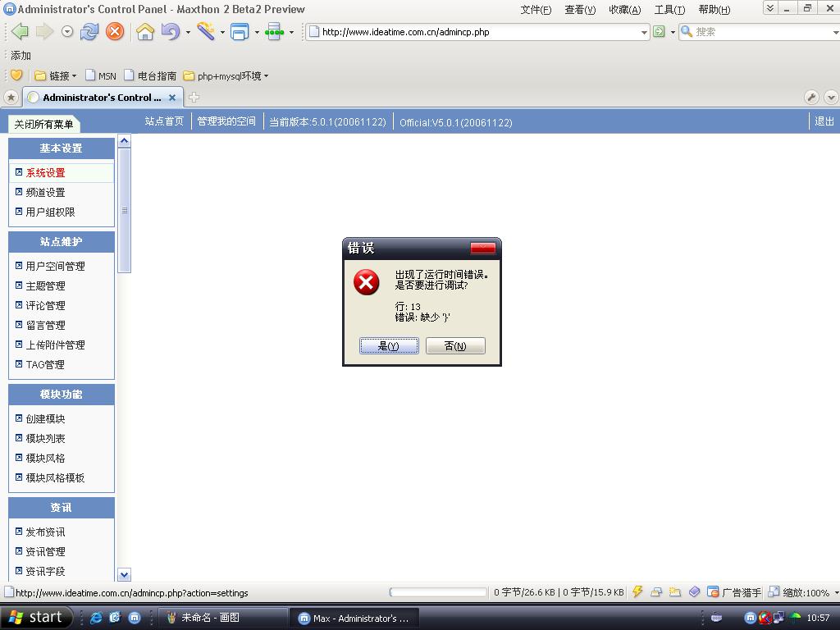Expand the address bar history dropdown

click(x=644, y=32)
